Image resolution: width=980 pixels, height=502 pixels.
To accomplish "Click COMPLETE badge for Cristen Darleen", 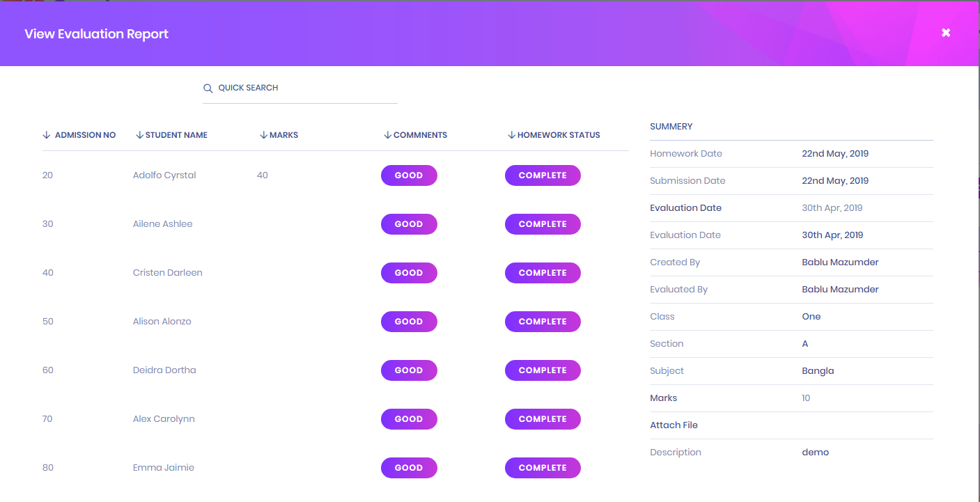I will [x=543, y=273].
